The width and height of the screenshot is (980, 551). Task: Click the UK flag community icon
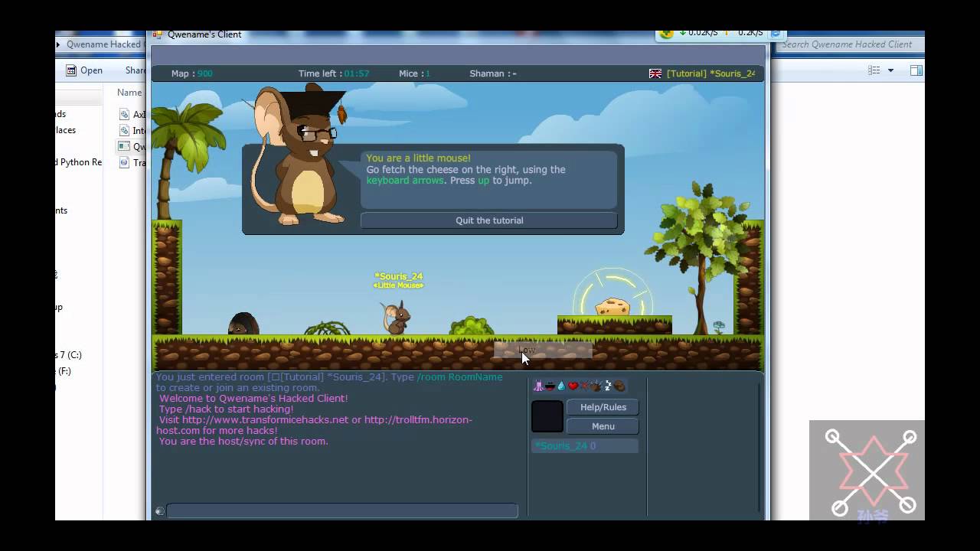655,73
